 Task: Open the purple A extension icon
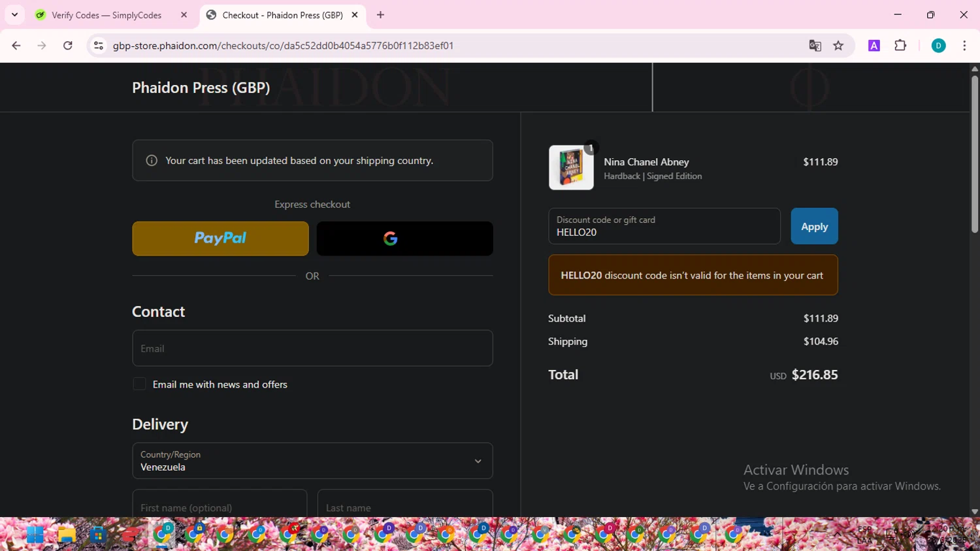(874, 46)
